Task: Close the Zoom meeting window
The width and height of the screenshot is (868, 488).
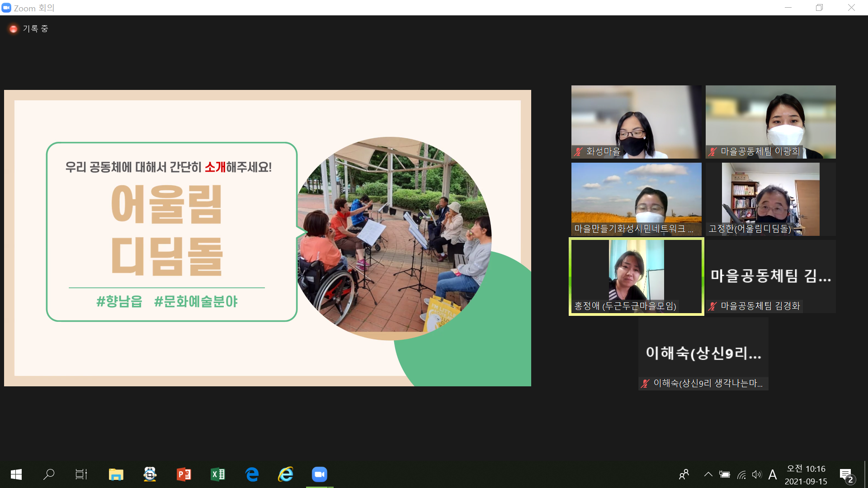Action: pos(851,8)
